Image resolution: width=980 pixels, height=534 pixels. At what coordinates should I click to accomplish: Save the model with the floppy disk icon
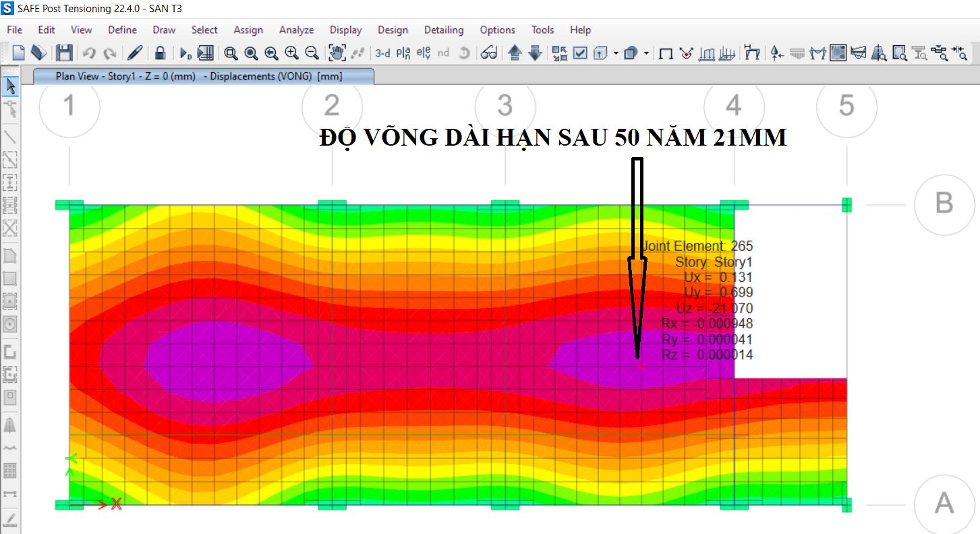64,53
